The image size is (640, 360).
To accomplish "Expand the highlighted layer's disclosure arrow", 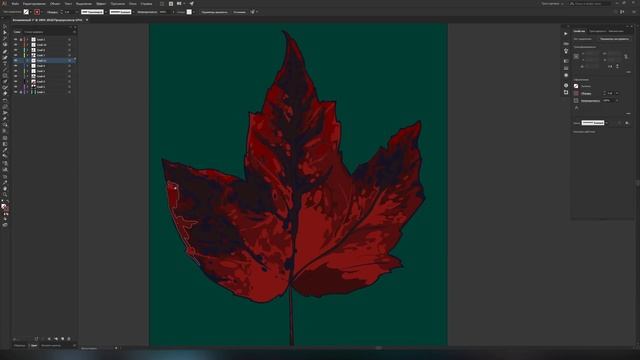I will pyautogui.click(x=28, y=60).
